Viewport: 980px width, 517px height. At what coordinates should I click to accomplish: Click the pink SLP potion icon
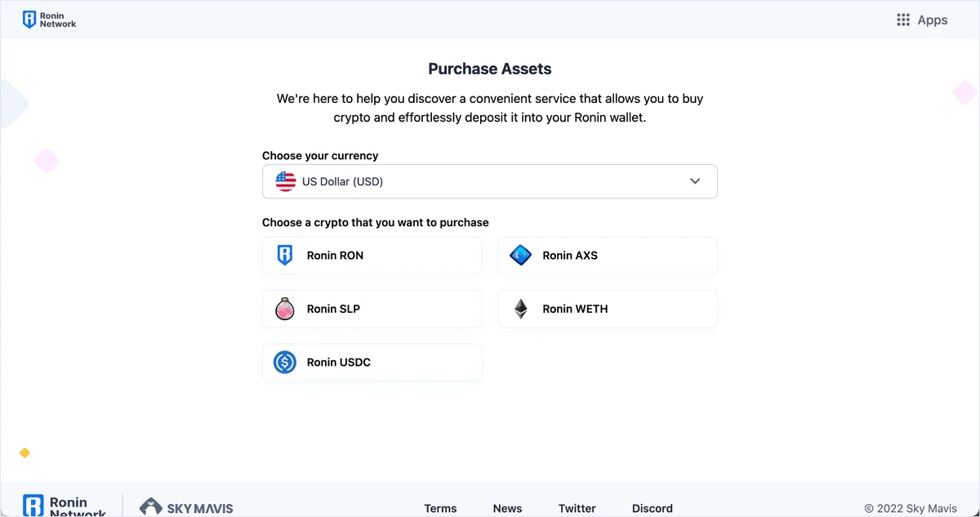[285, 309]
